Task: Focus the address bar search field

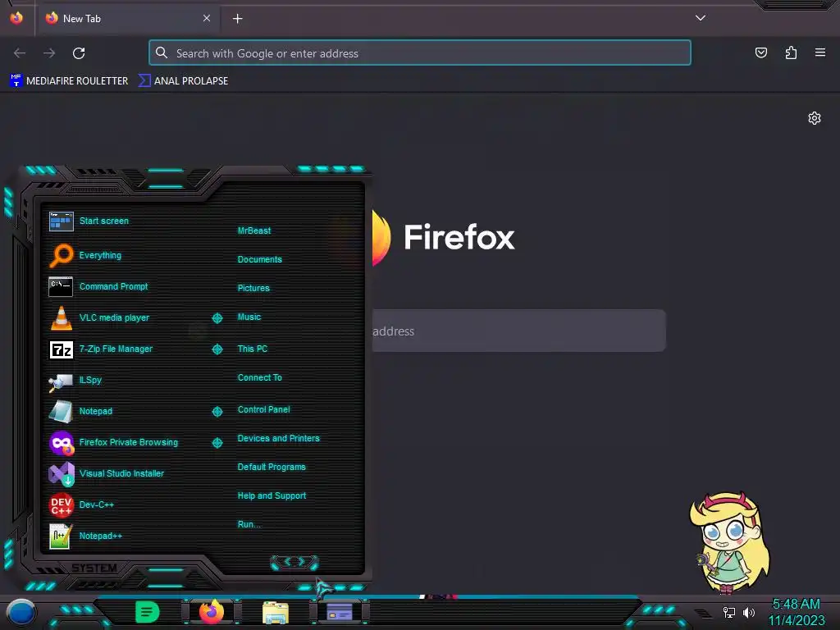Action: point(420,53)
